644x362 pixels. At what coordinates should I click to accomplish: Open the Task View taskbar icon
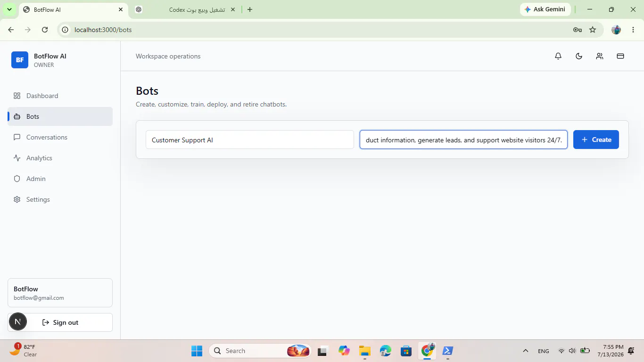[322, 351]
